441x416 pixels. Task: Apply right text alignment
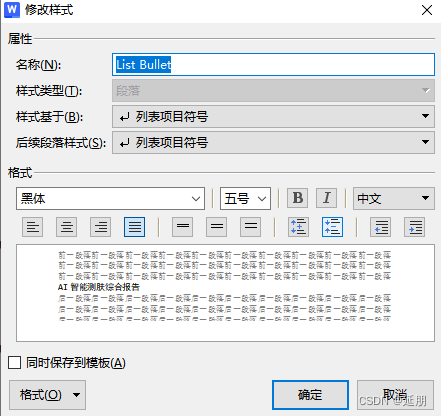pos(100,227)
